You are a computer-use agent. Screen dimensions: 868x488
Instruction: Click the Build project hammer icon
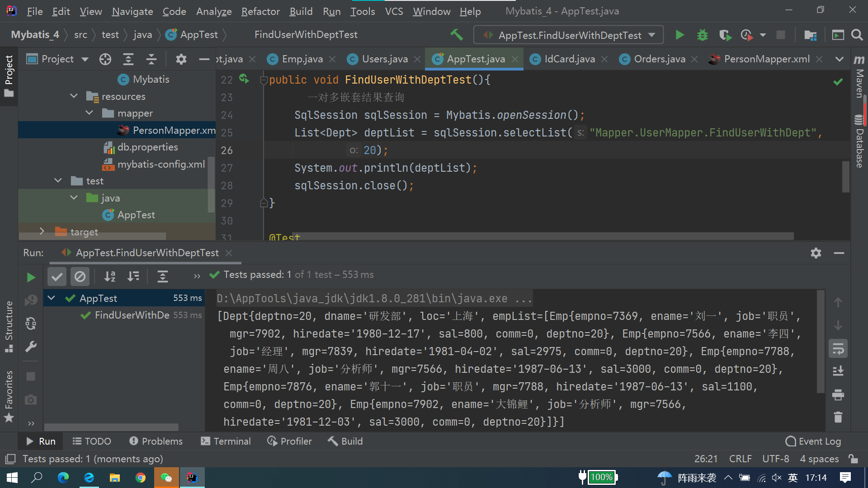[456, 35]
